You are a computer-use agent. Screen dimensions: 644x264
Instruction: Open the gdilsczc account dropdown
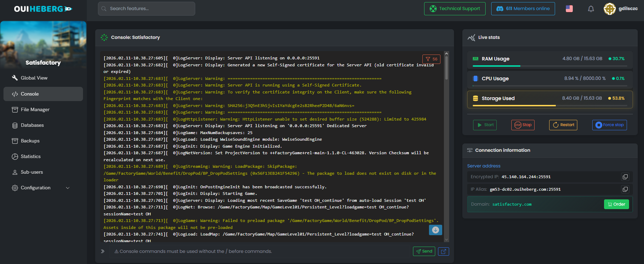[x=628, y=9]
